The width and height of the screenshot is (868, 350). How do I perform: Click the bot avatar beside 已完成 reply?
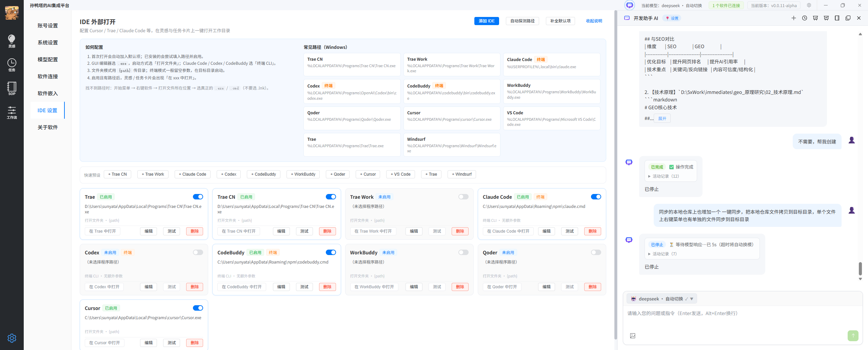[629, 162]
